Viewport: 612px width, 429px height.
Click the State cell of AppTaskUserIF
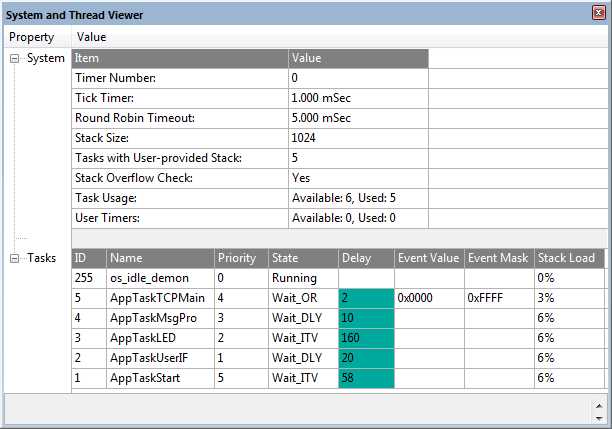(303, 358)
